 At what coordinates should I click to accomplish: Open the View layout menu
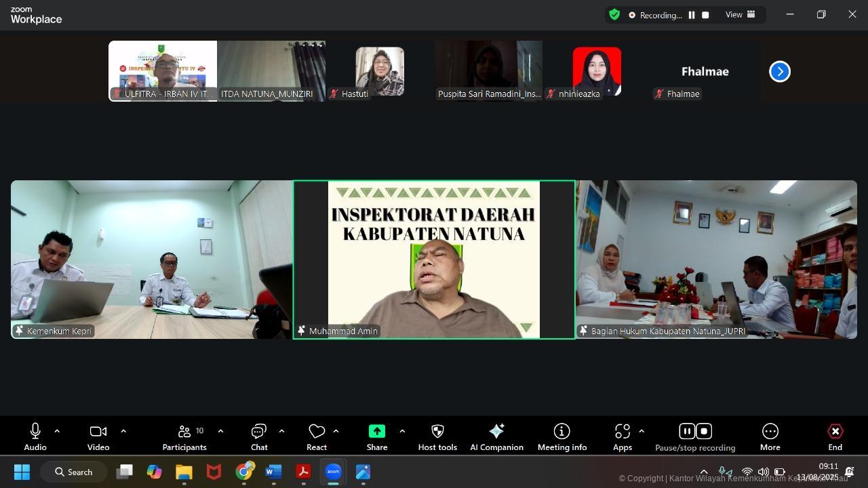click(x=741, y=15)
